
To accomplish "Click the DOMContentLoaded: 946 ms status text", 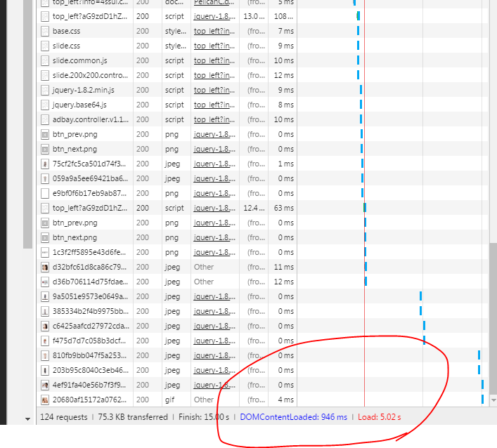I will 293,417.
